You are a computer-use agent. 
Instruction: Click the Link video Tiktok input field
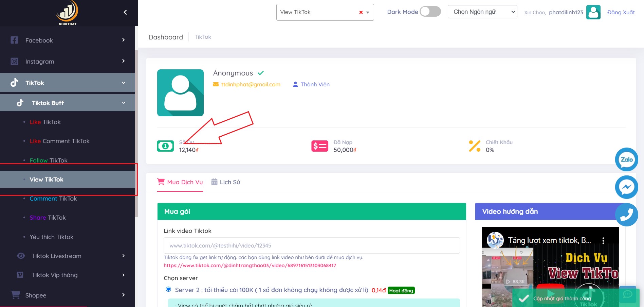312,245
